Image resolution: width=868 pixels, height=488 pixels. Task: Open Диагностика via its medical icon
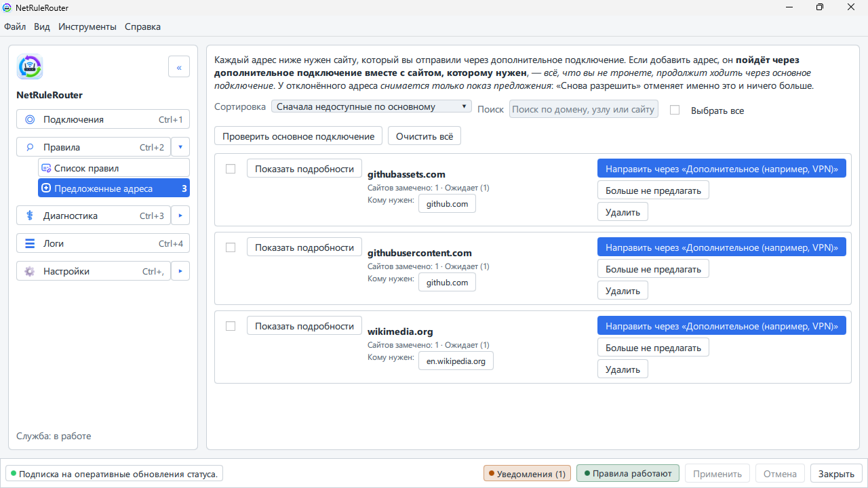click(30, 216)
